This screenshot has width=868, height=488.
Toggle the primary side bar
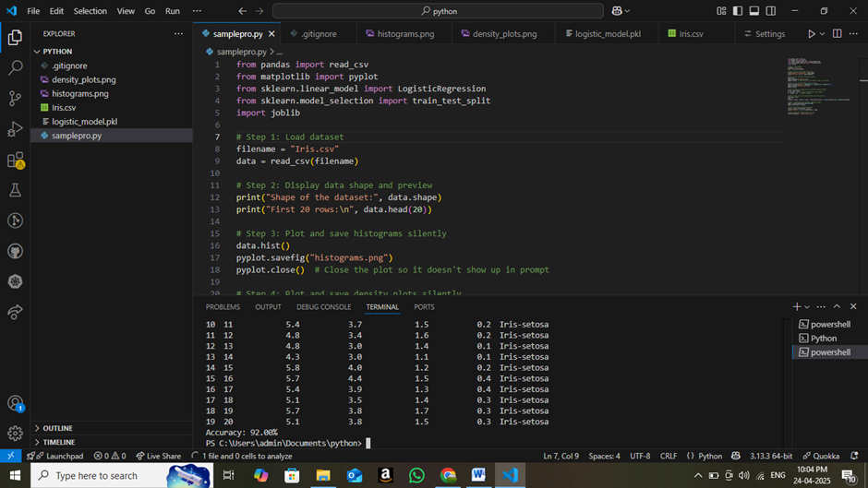click(x=738, y=11)
